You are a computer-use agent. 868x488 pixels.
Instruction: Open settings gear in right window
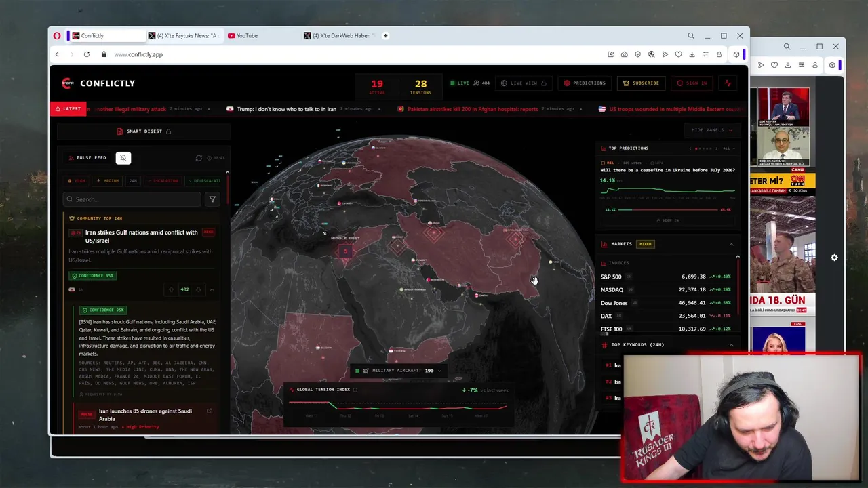click(834, 258)
